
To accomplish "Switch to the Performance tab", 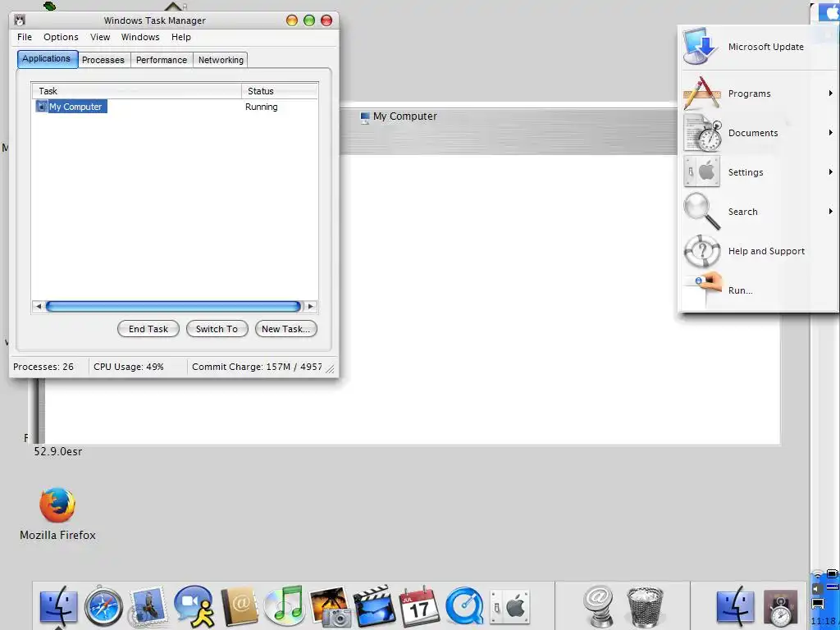I will tap(162, 60).
